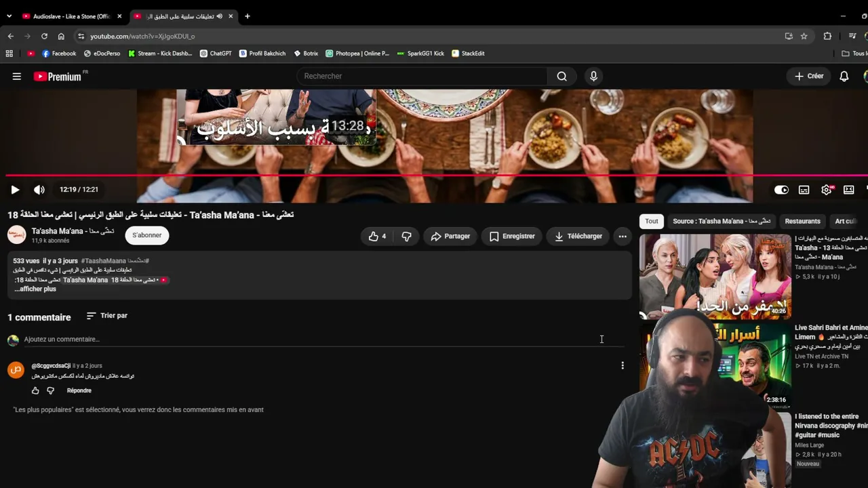Select the Source : Ta'asha Ma'ana chip
Image resolution: width=868 pixels, height=488 pixels.
722,221
